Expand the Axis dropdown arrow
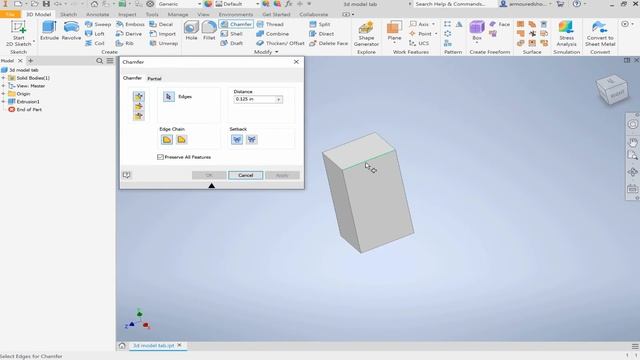 433,24
